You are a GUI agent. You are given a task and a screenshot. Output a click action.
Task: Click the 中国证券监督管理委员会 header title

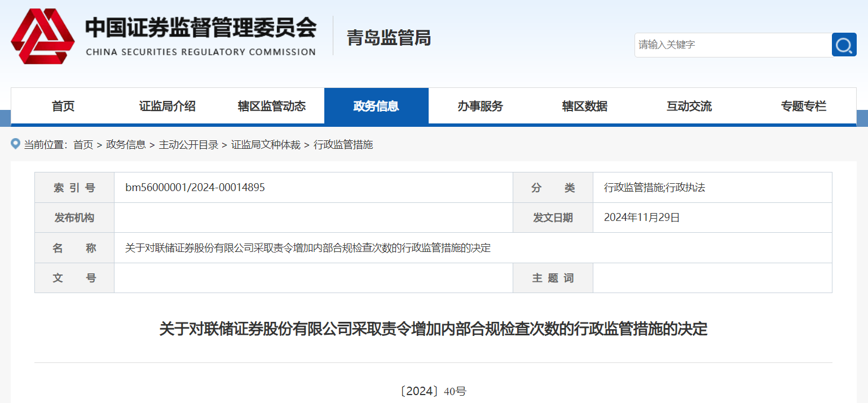click(x=201, y=28)
